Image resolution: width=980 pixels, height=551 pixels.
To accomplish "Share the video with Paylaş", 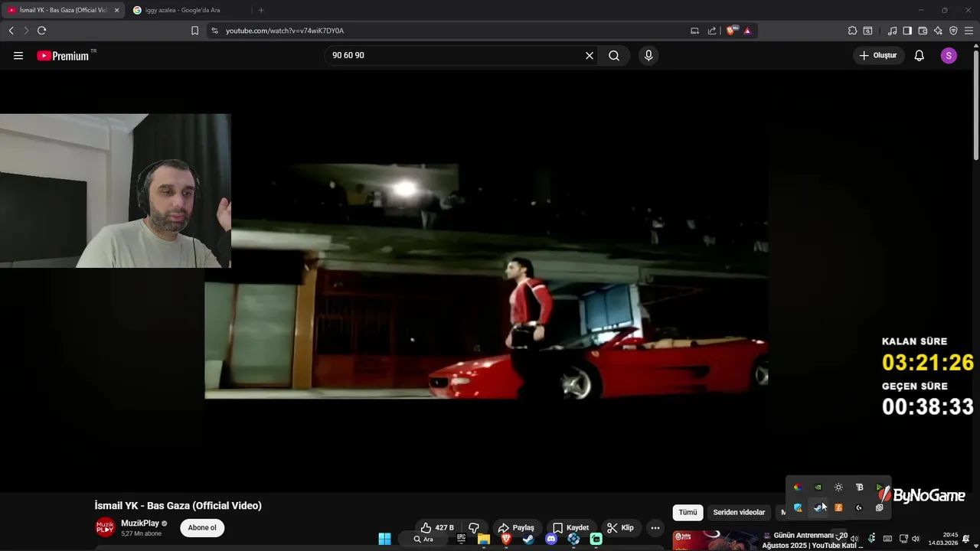I will coord(516,528).
